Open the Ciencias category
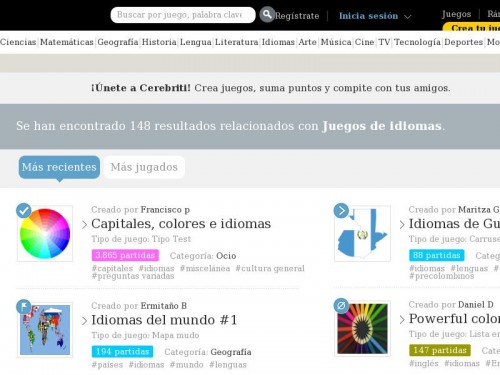 click(x=18, y=42)
